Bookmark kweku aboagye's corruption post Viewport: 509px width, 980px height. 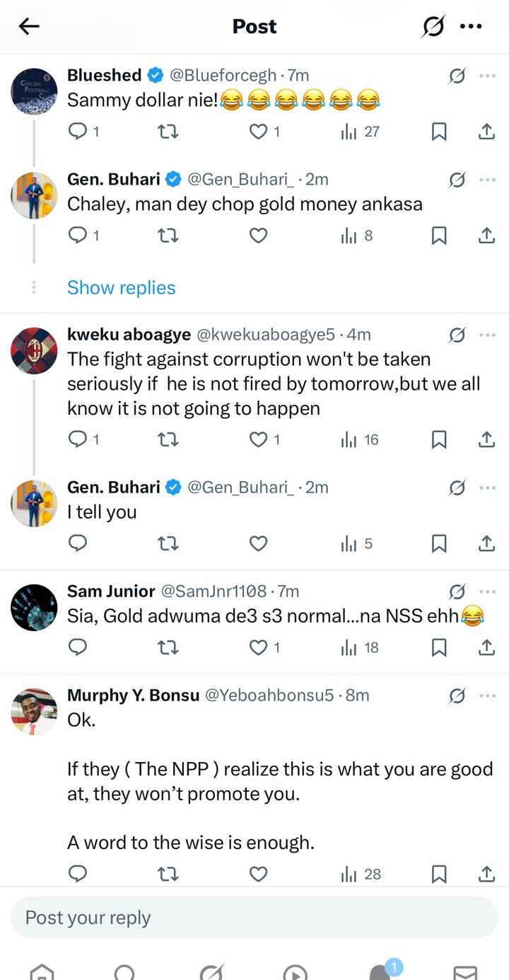439,439
